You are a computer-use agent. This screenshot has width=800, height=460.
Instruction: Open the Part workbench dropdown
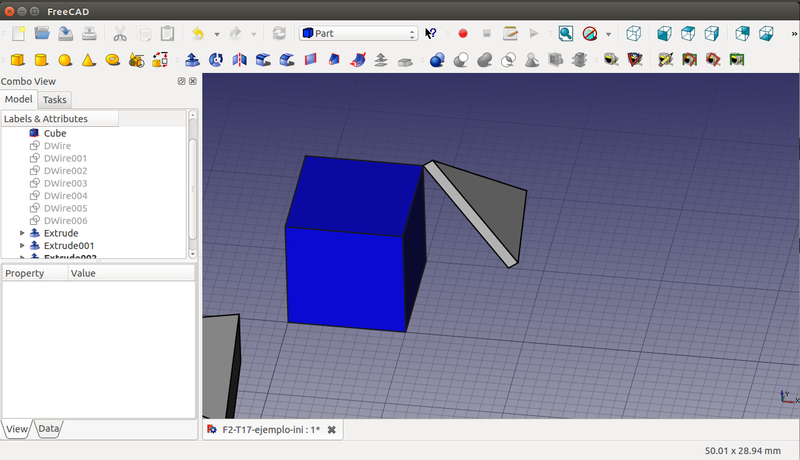tap(358, 33)
